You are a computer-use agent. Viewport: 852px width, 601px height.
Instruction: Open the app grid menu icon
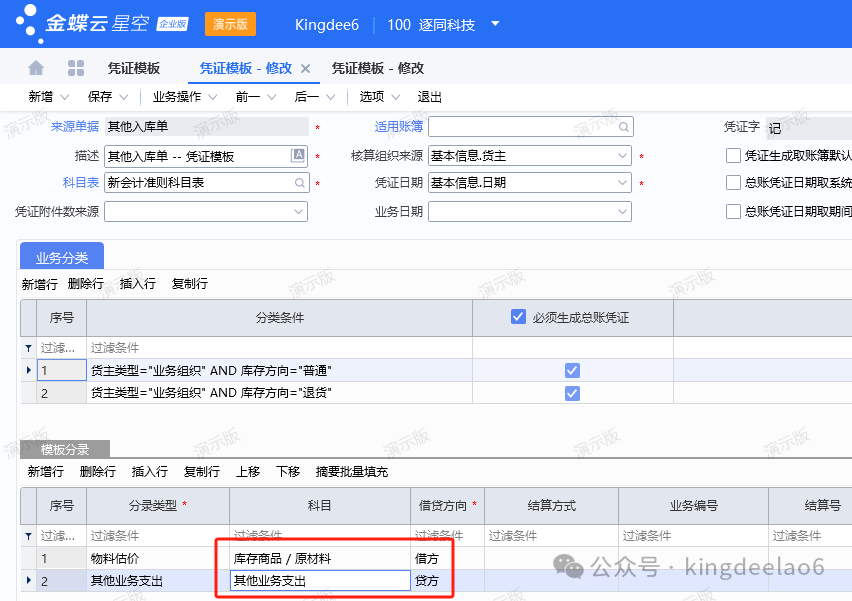76,68
